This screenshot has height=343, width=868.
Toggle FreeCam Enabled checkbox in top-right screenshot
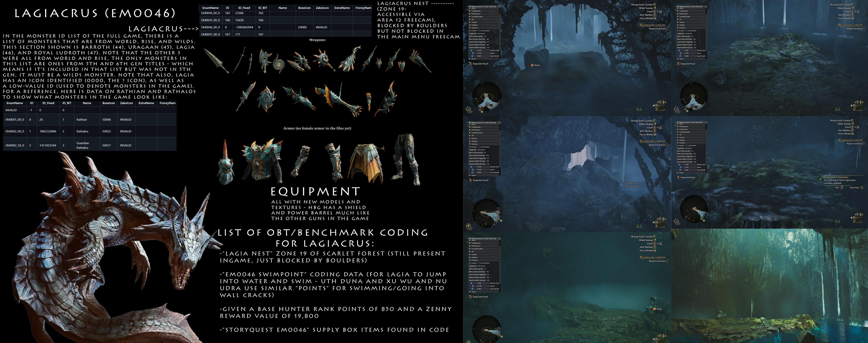[678, 31]
